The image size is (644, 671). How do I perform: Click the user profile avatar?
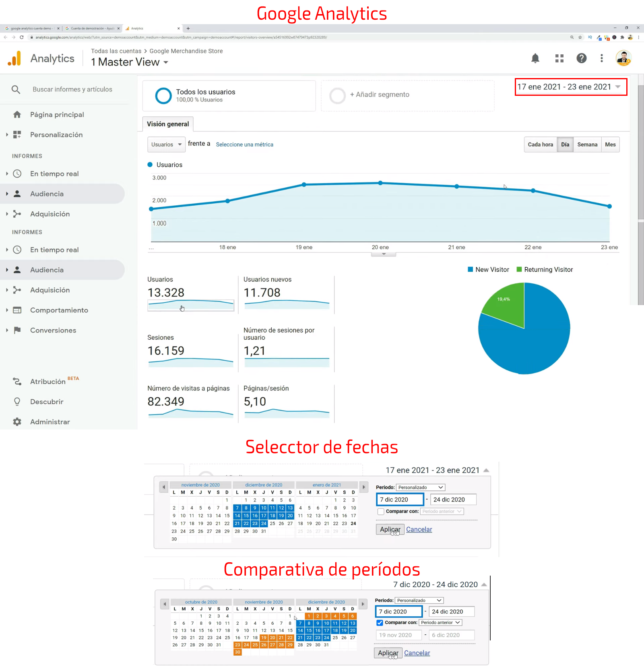tap(623, 58)
